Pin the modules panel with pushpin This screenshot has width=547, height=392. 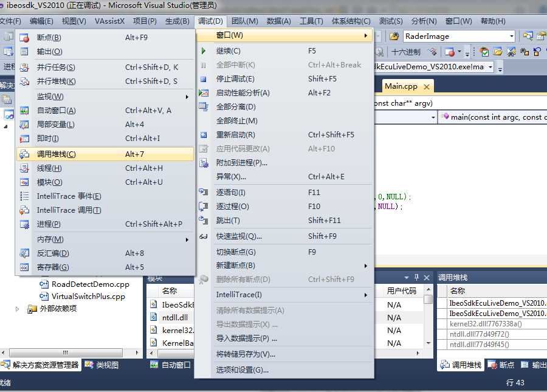pos(416,277)
